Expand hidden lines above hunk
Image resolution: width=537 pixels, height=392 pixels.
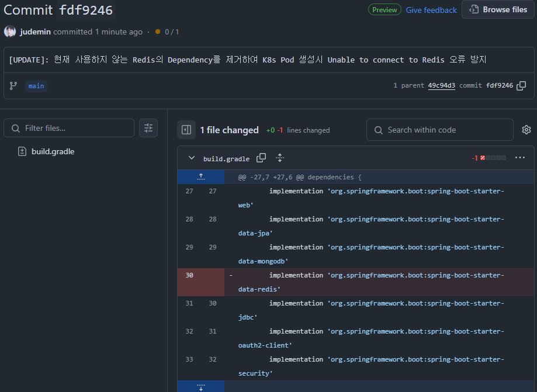pos(201,177)
